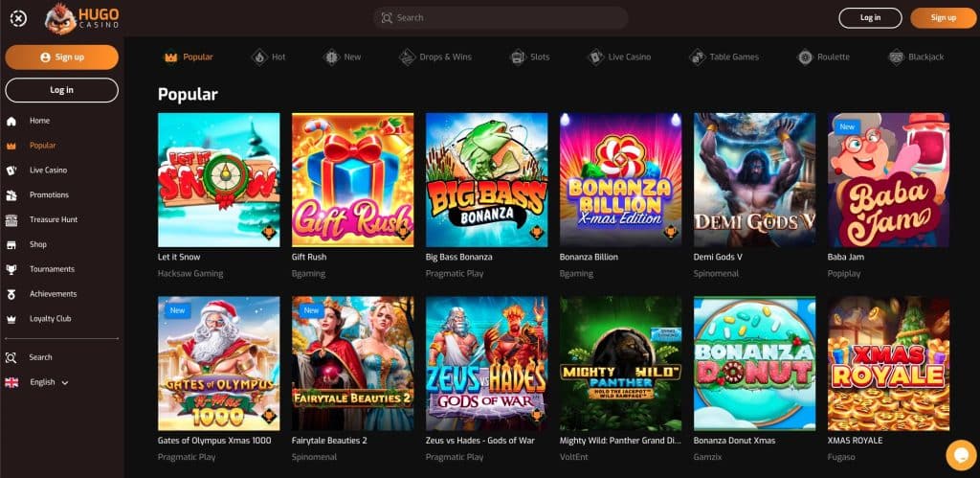Click the Hacksaw Gaming provider text
This screenshot has width=980, height=478.
point(190,274)
